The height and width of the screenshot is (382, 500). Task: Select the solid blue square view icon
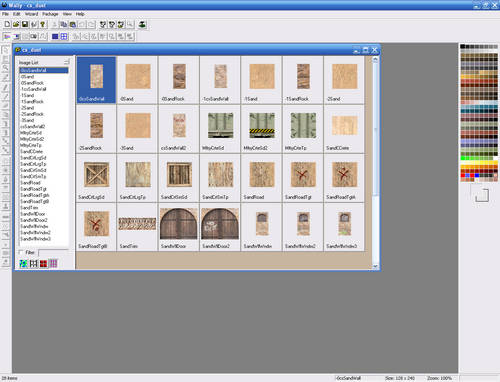(55, 36)
